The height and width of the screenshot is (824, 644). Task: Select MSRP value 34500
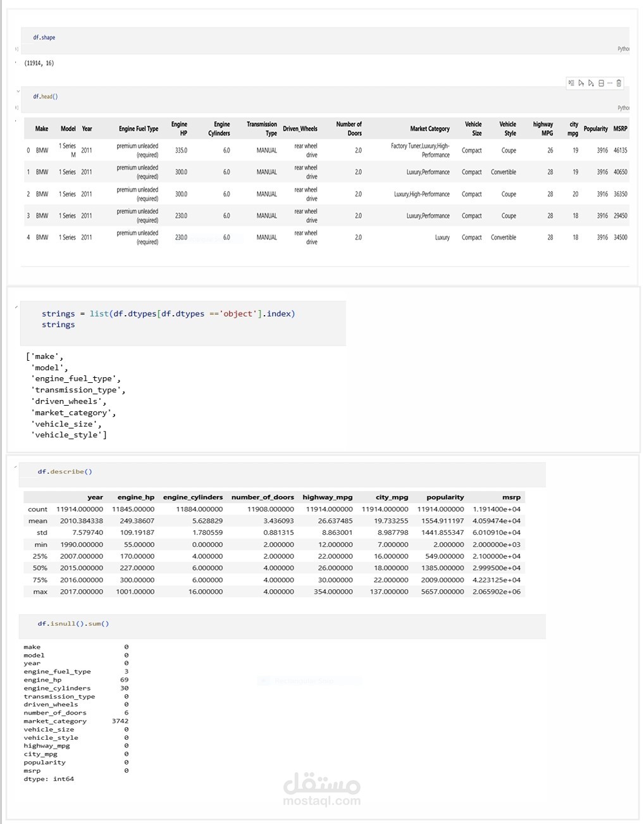(x=620, y=237)
